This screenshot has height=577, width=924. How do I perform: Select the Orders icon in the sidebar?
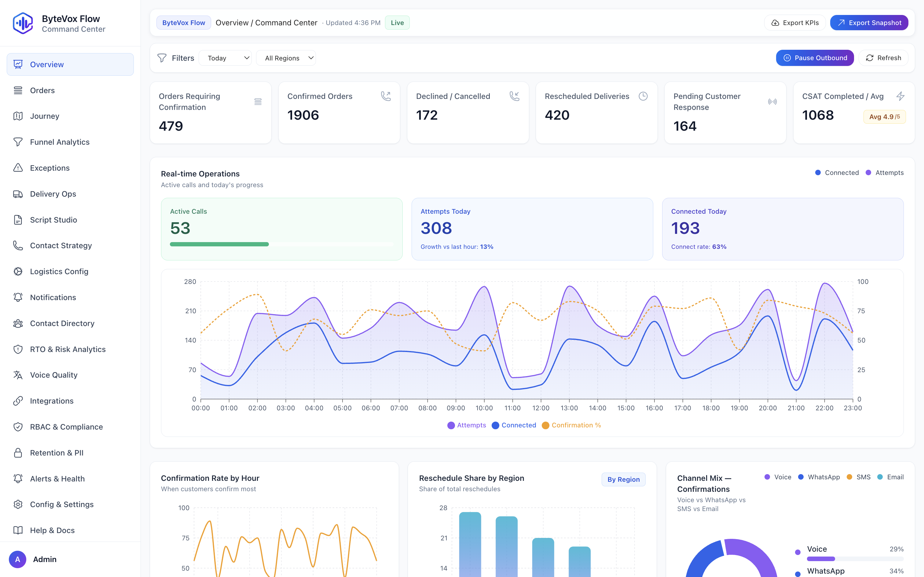click(x=18, y=90)
